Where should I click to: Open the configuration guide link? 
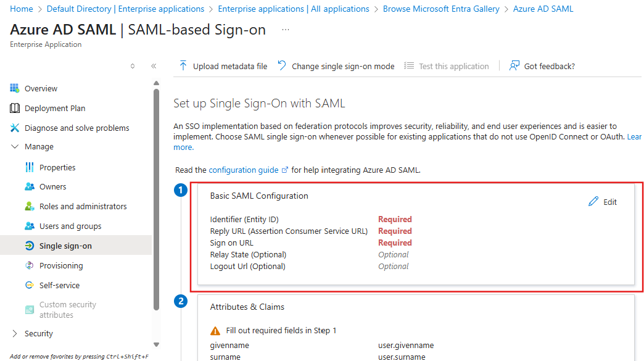(x=244, y=170)
